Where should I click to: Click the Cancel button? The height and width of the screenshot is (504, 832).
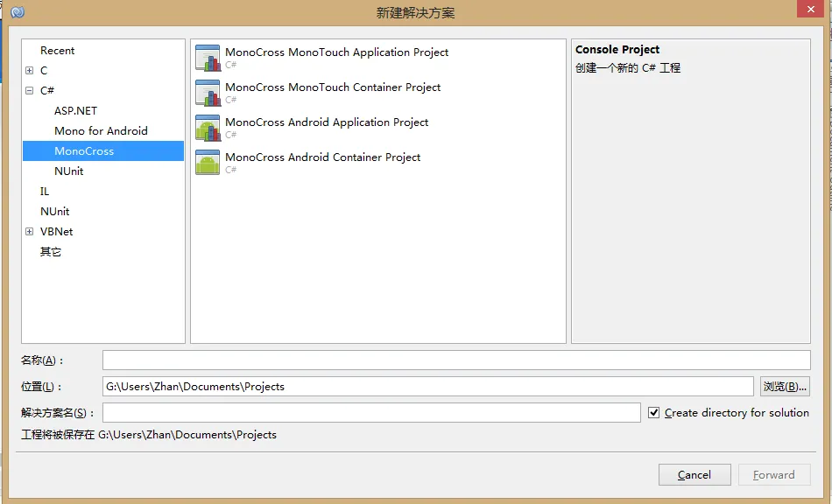[695, 475]
